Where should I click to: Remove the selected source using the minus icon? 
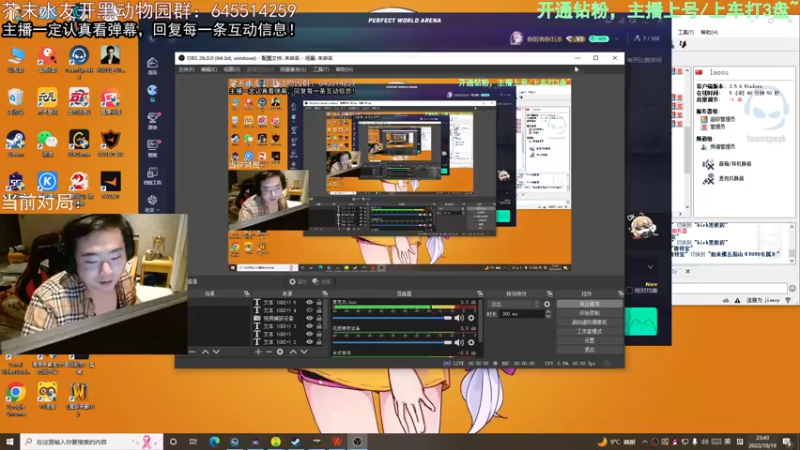tap(269, 352)
